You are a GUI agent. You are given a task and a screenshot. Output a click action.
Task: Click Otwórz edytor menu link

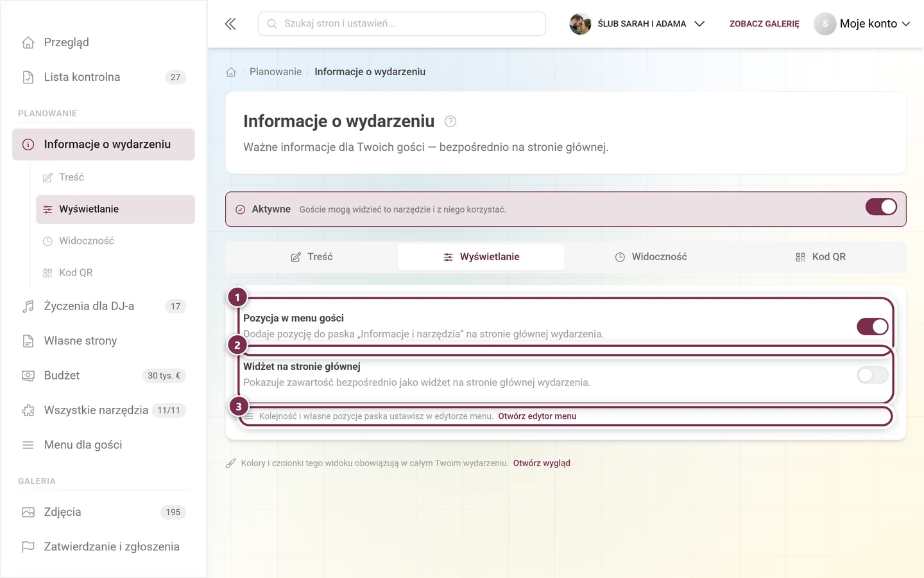point(537,416)
